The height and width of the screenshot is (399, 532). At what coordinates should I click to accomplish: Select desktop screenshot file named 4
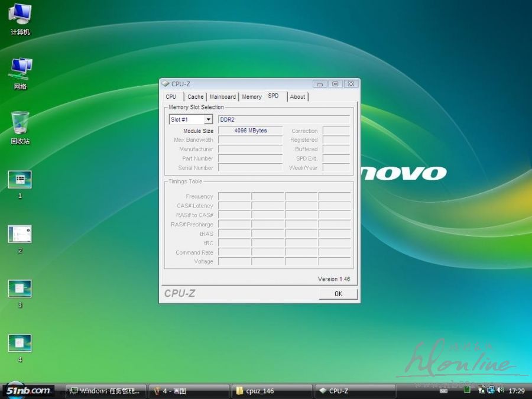coord(20,343)
